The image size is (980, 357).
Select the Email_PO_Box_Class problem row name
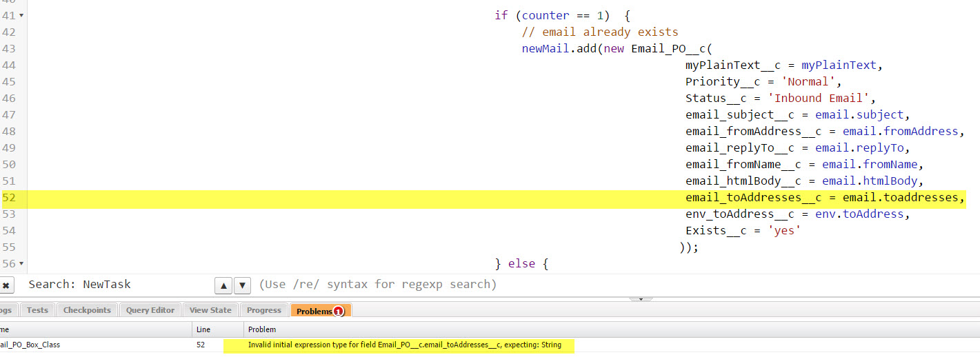pyautogui.click(x=30, y=345)
